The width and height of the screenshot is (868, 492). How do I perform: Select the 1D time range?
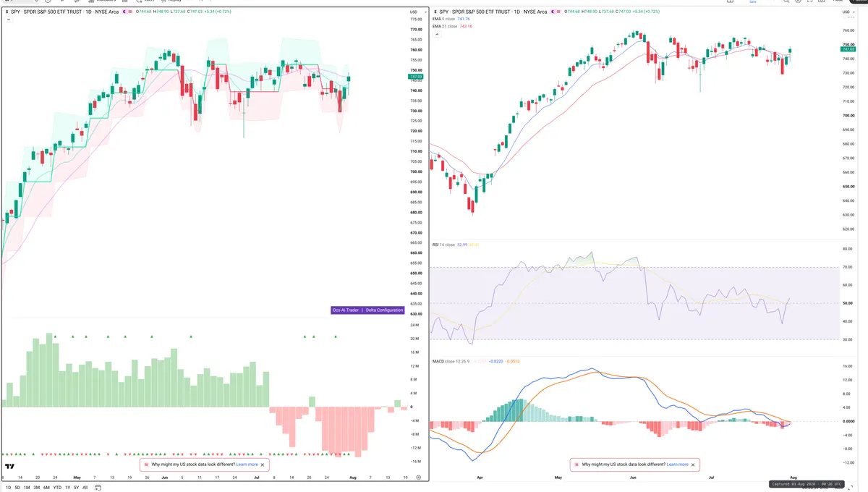pos(7,488)
